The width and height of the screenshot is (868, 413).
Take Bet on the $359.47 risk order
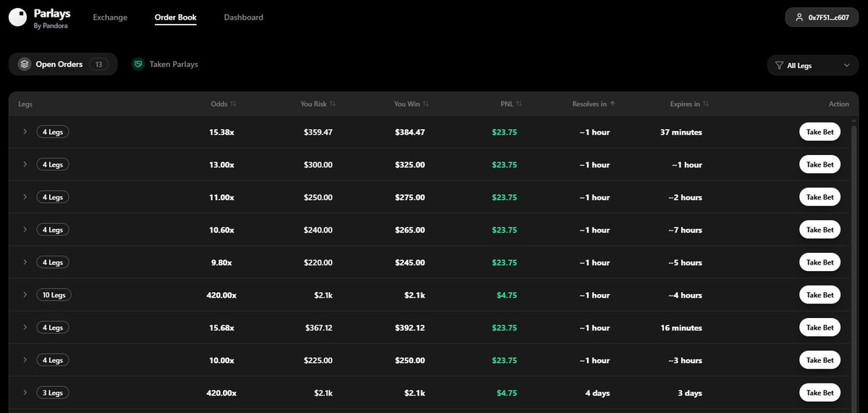819,132
